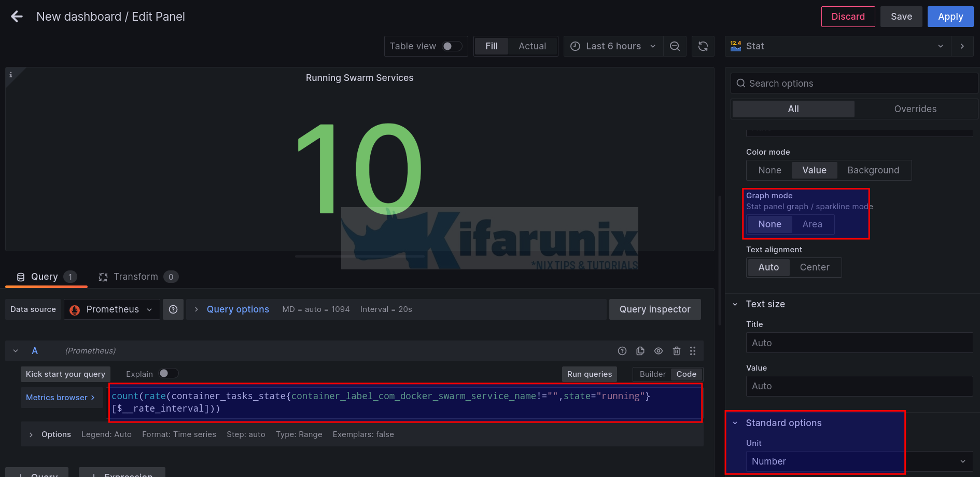
Task: Click the zoom out time range icon
Action: tap(675, 46)
